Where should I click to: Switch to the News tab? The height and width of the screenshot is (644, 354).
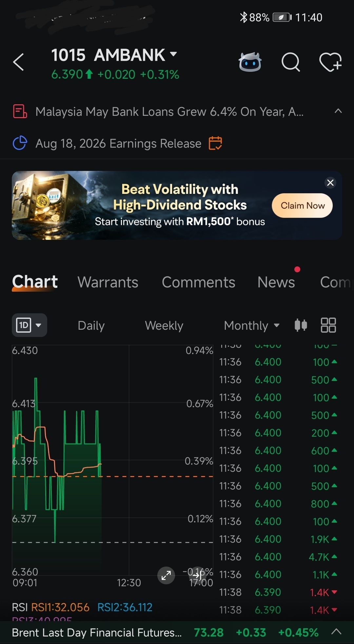tap(276, 282)
